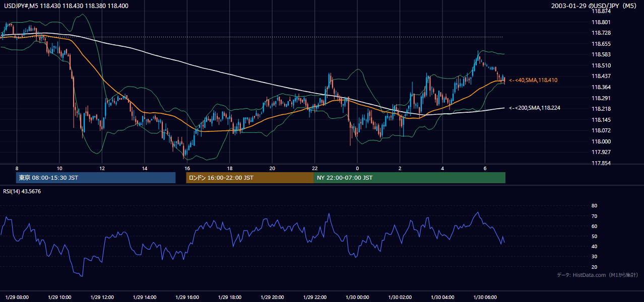Click the 1/29 16:00 date label
This screenshot has width=644, height=302.
[187, 297]
